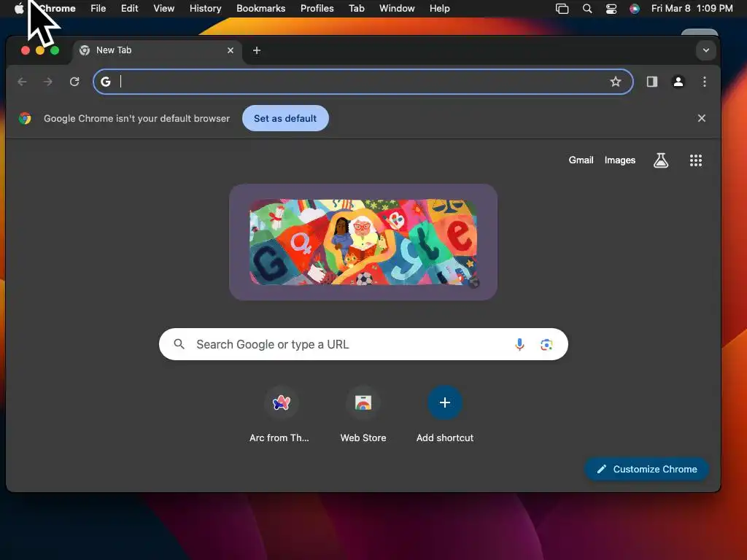Open Spotlight search in the menu bar
This screenshot has width=747, height=560.
point(587,9)
